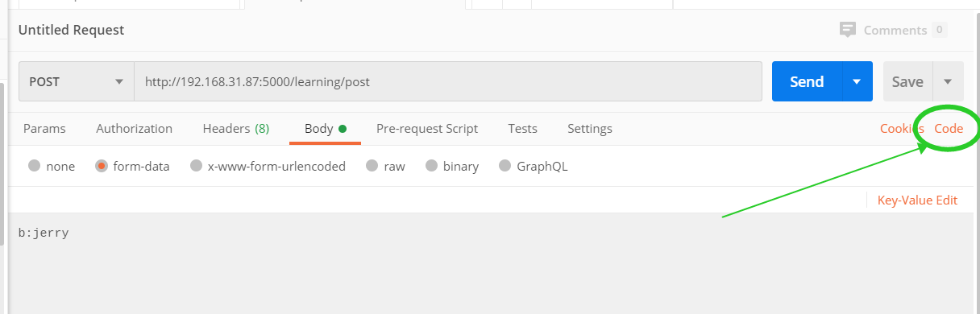Expand the Send button arrow dropdown
980x314 pixels.
pyautogui.click(x=857, y=81)
